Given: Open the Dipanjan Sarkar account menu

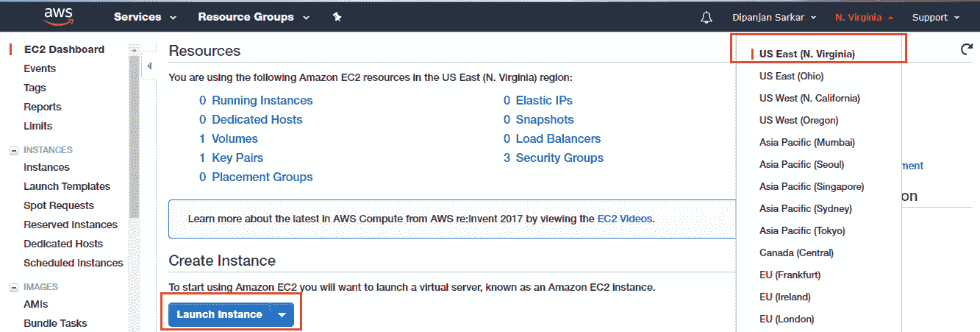Looking at the screenshot, I should click(x=774, y=17).
